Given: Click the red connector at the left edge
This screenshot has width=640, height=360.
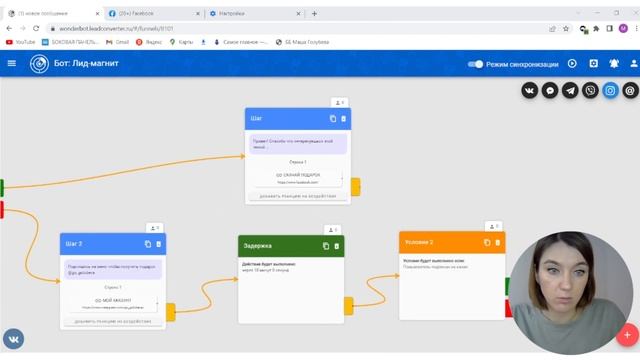Looking at the screenshot, I should tap(2, 210).
